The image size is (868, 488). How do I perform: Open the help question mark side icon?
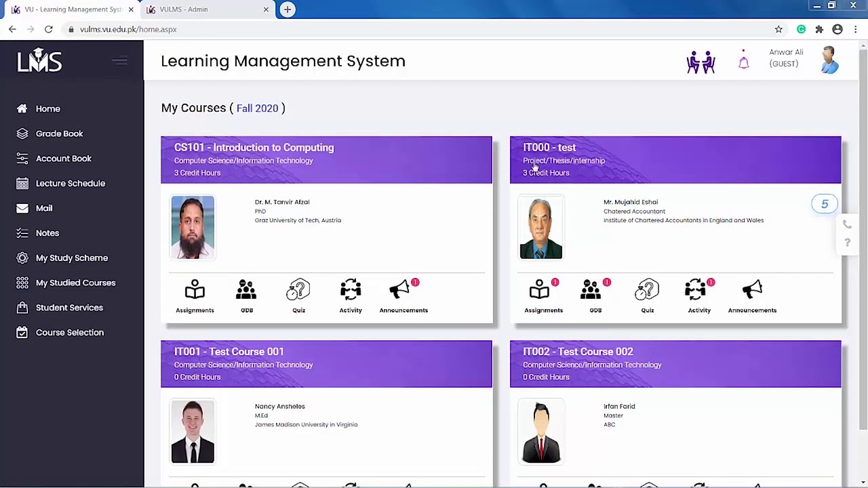click(x=847, y=243)
